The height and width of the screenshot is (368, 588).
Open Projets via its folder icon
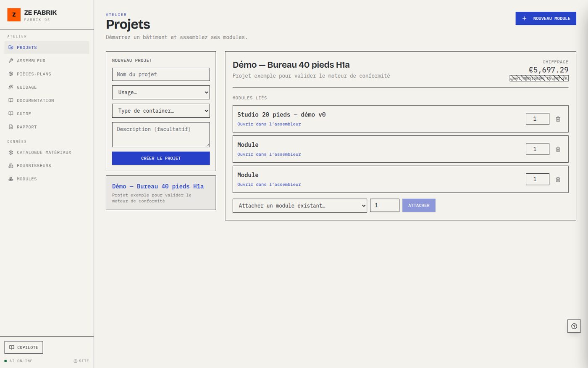pos(11,48)
